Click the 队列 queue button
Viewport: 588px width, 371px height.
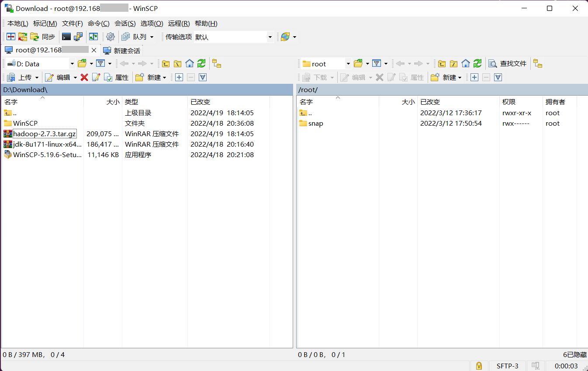coord(135,37)
